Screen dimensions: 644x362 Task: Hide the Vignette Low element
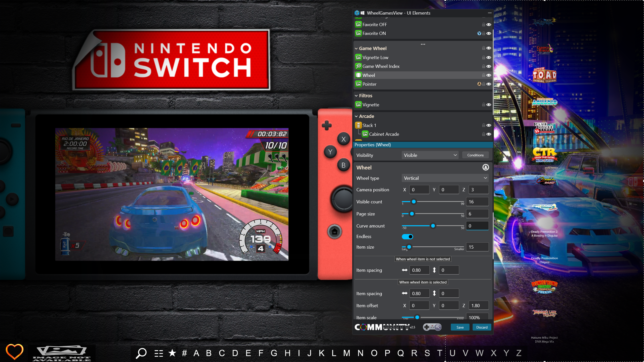pyautogui.click(x=489, y=57)
